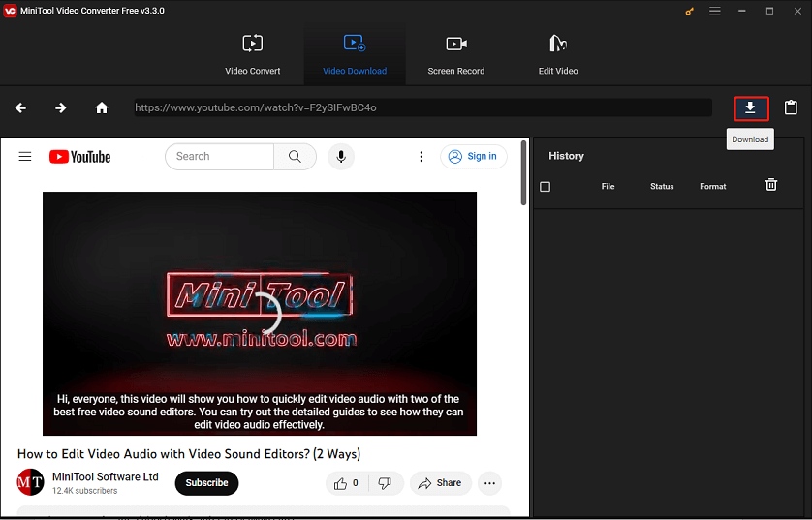Click the Download arrow icon

(750, 108)
